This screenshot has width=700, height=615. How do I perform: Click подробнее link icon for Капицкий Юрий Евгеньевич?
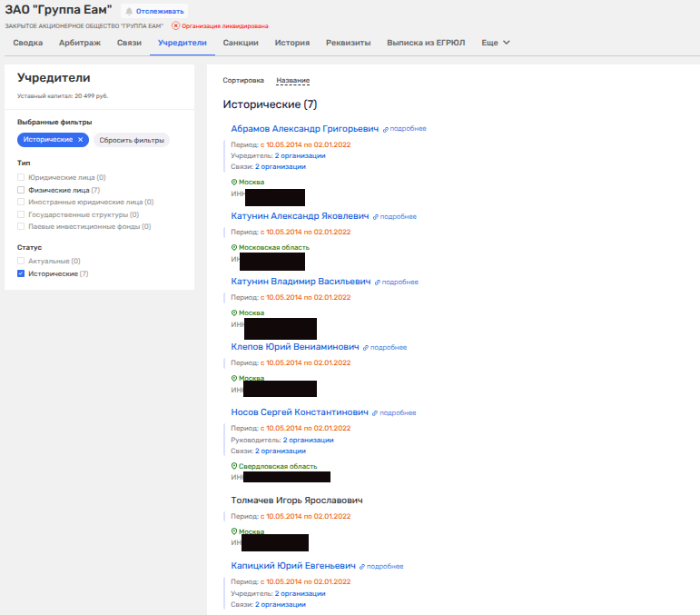coord(363,566)
